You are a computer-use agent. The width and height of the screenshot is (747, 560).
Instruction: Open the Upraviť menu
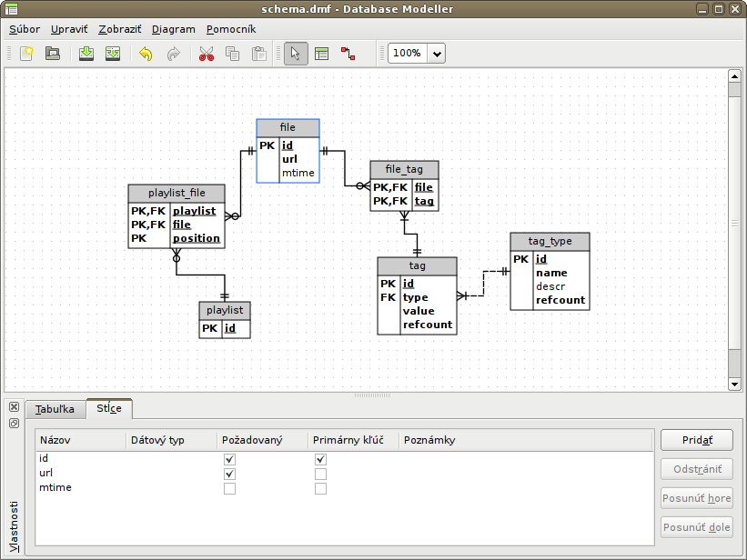pyautogui.click(x=69, y=29)
